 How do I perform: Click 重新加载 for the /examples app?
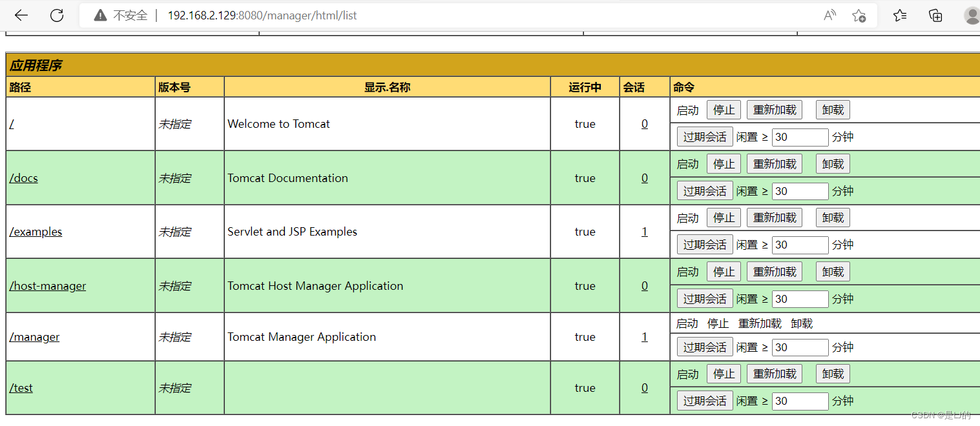pyautogui.click(x=775, y=218)
